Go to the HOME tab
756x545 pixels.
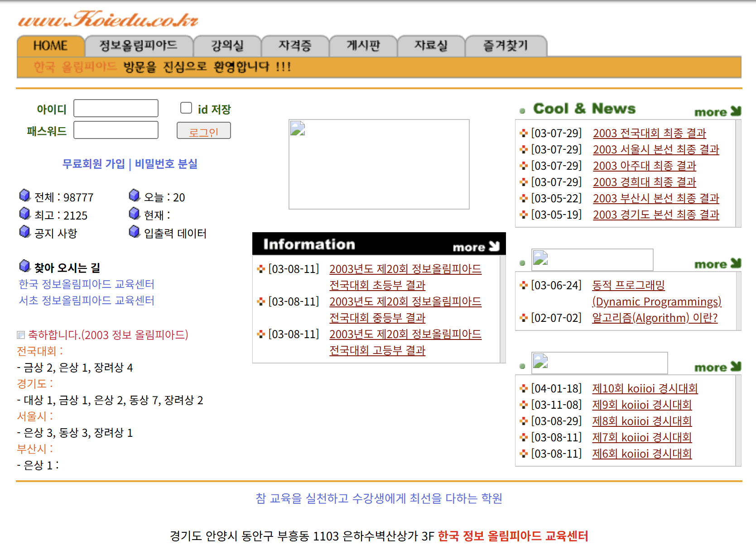click(x=51, y=46)
